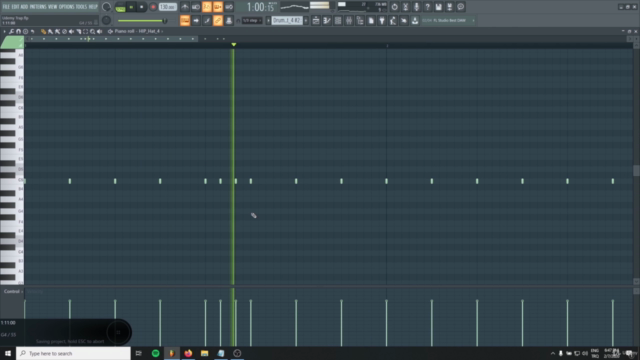Open the Control lane dropdown

13,291
